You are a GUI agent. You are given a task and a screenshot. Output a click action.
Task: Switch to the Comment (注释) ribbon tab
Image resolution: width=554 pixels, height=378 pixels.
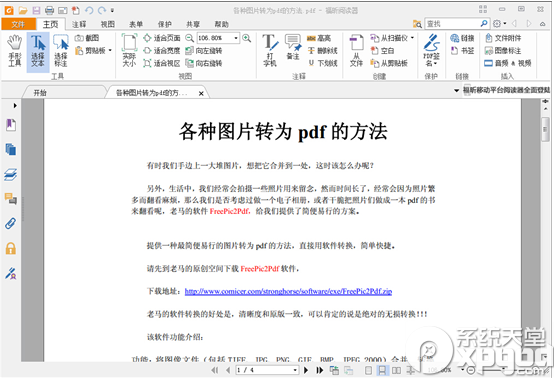click(79, 24)
